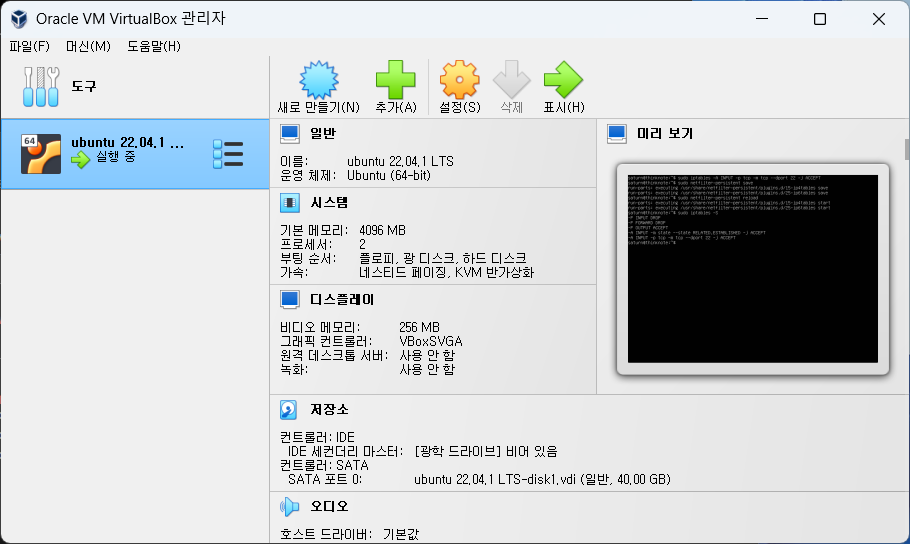Viewport: 910px width, 544px height.
Task: Click the IDE 세컨더리 마스터 label
Action: [345, 452]
